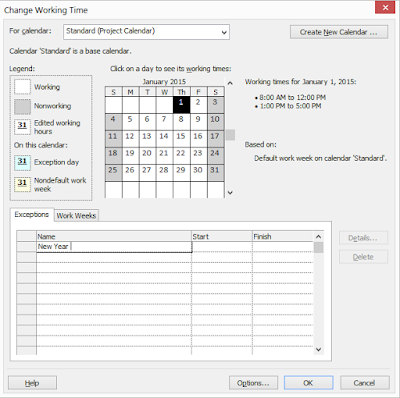Select January 26 in the calendar
This screenshot has height=398, width=400.
(x=130, y=173)
